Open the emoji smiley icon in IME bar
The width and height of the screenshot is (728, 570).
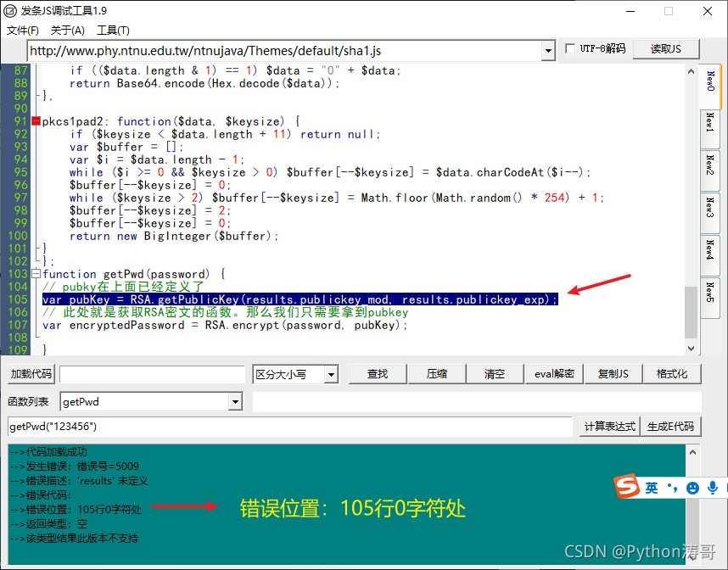click(692, 488)
